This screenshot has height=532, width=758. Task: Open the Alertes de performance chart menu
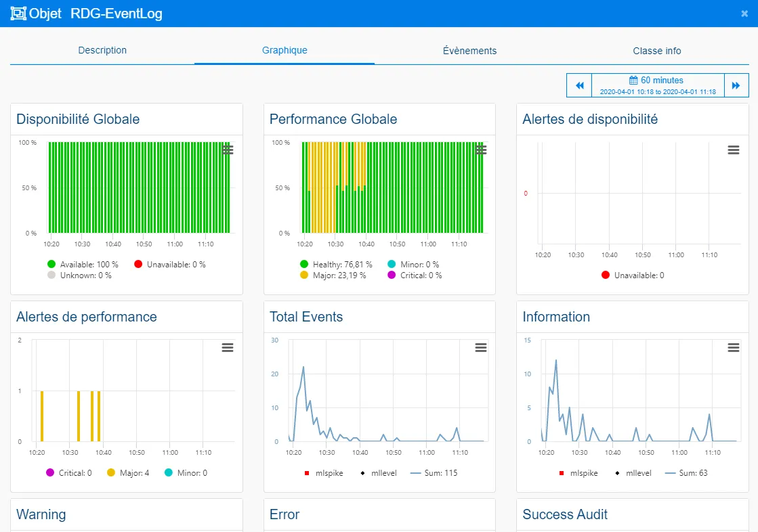click(x=228, y=347)
